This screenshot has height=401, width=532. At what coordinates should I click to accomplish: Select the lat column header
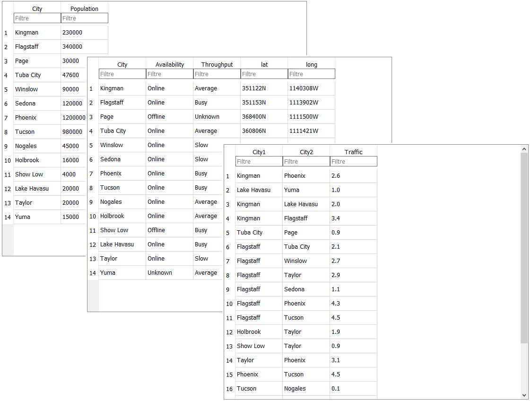[264, 64]
